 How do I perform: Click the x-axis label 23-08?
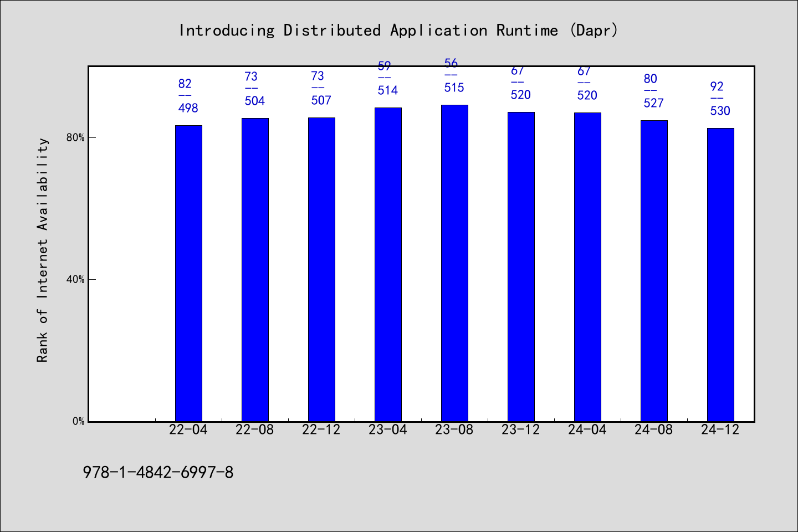pos(454,429)
